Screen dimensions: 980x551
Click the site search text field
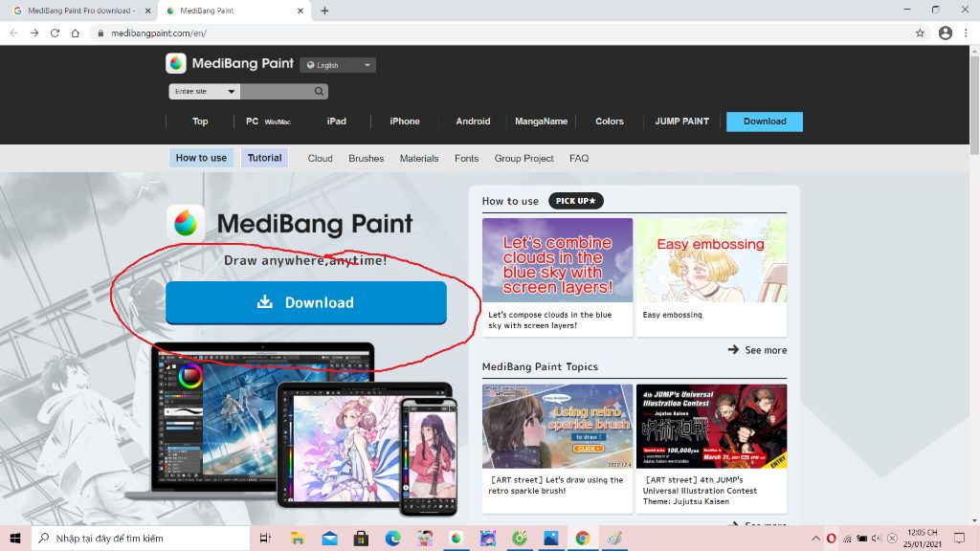[x=277, y=91]
